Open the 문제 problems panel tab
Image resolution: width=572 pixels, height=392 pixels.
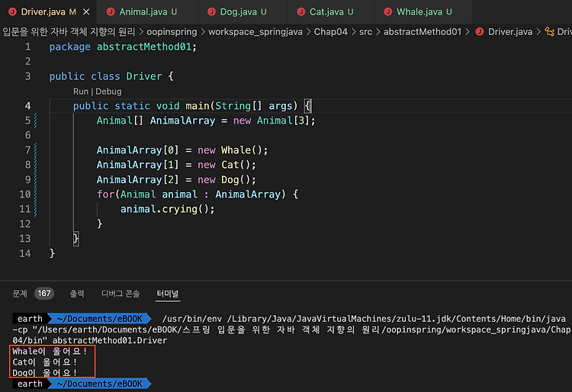[x=20, y=294]
